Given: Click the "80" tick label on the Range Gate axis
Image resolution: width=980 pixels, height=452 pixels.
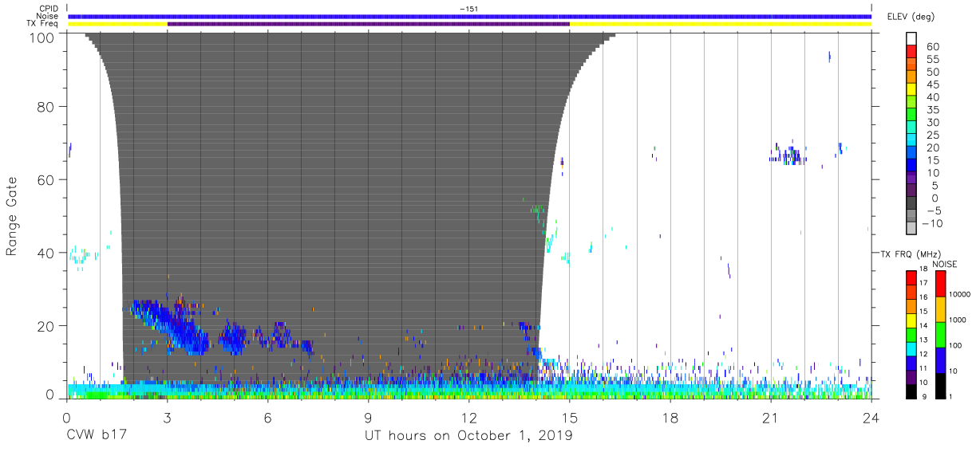Looking at the screenshot, I should pyautogui.click(x=45, y=107).
